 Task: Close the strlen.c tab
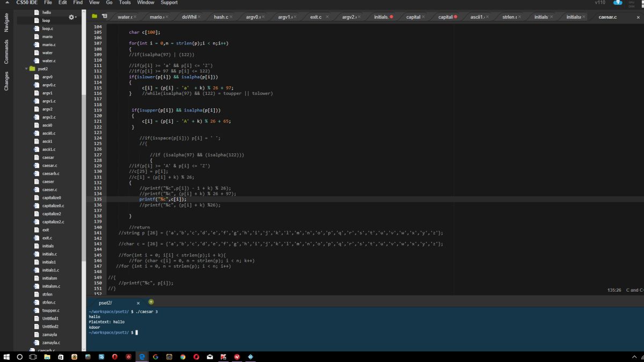click(x=519, y=17)
